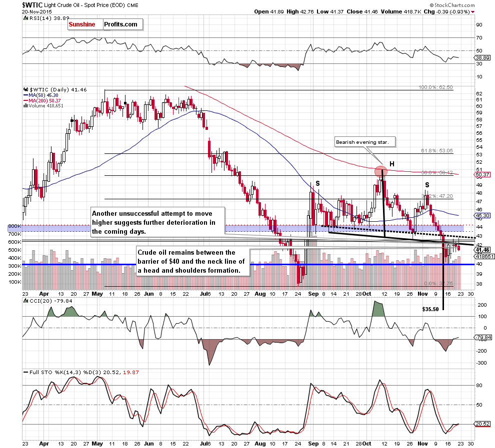Click the Close 41.46 value in the header
Viewport: 495px width, 448px height.
pyautogui.click(x=362, y=11)
